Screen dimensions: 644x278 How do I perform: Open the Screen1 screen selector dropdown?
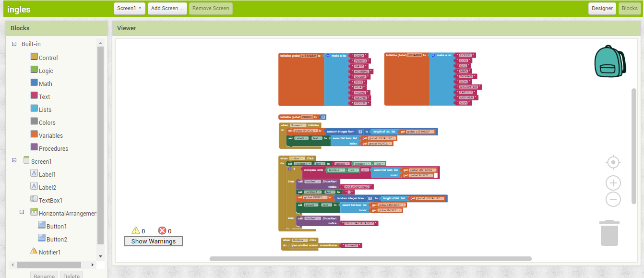[x=129, y=8]
